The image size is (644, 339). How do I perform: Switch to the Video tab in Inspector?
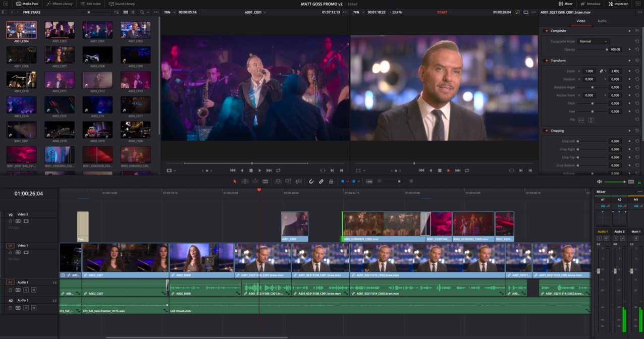(581, 21)
